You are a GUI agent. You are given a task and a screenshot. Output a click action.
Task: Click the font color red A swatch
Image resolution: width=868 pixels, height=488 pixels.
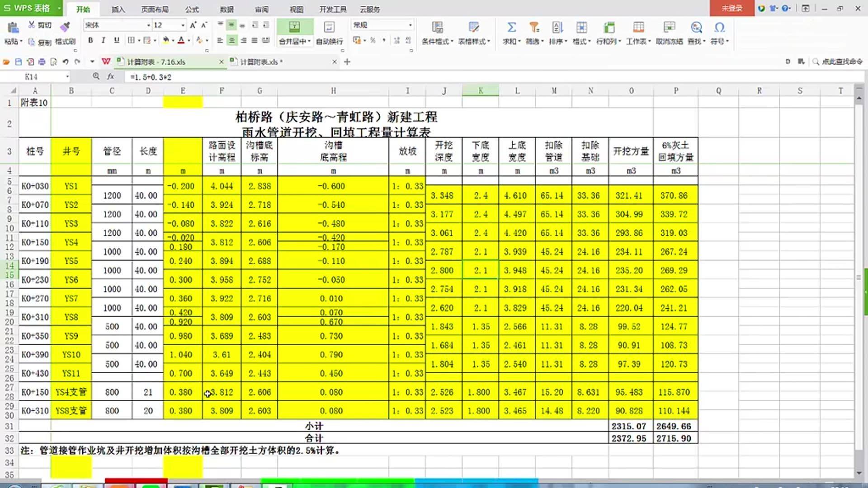pyautogui.click(x=181, y=41)
